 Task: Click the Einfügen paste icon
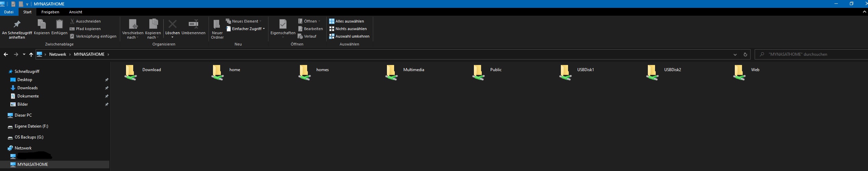[60, 24]
